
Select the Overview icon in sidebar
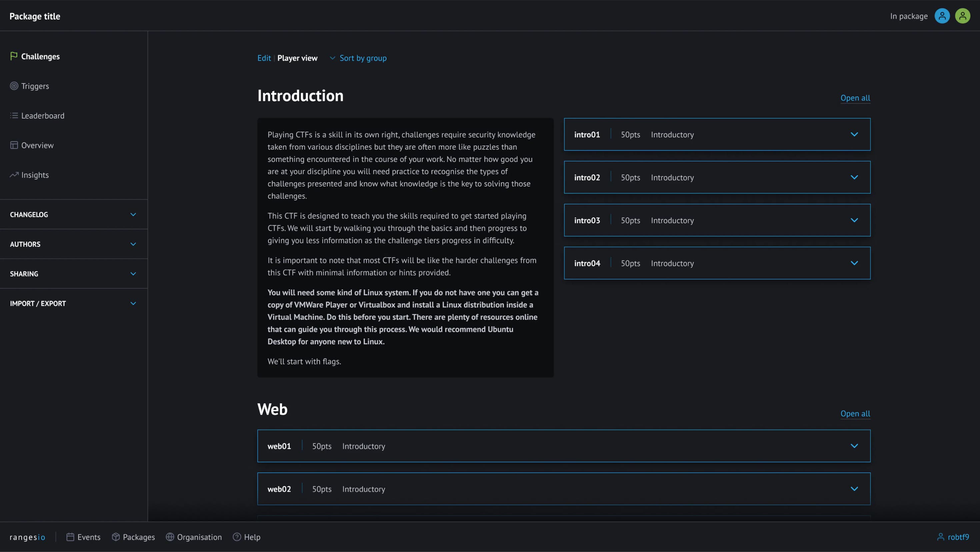14,145
